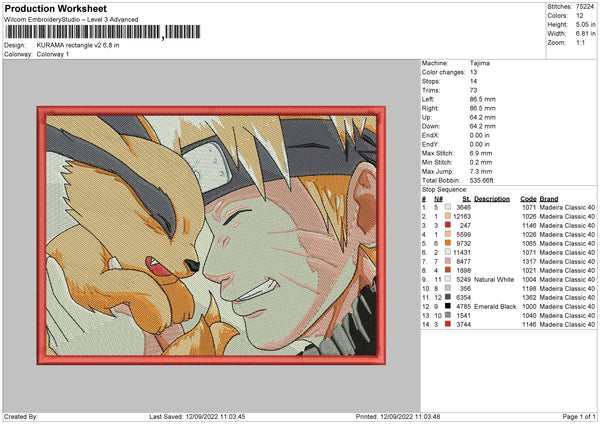Click the 'Description' column header
This screenshot has width=600, height=424.
tap(492, 199)
